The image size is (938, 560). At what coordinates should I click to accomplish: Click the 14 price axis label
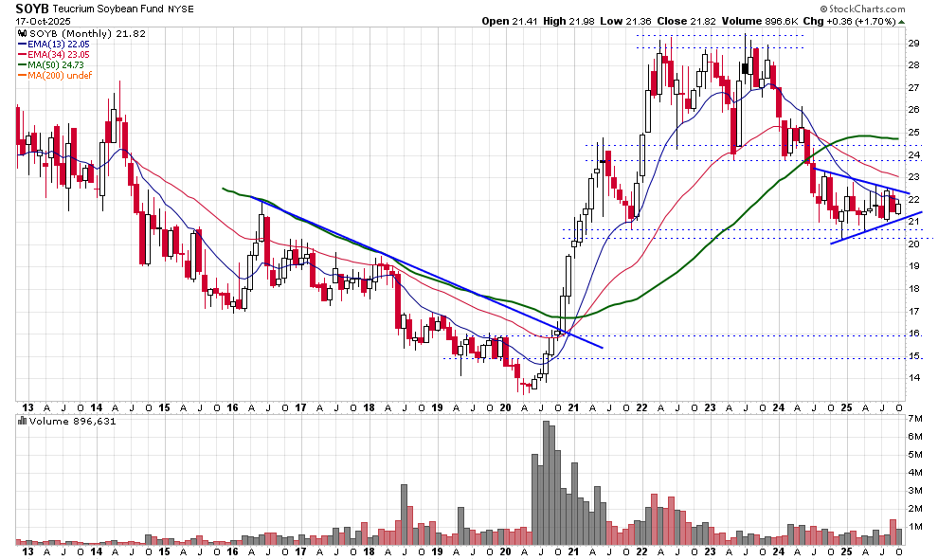pos(913,378)
